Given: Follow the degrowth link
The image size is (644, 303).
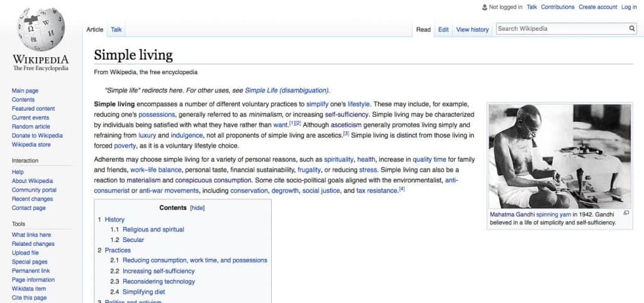Looking at the screenshot, I should [285, 191].
